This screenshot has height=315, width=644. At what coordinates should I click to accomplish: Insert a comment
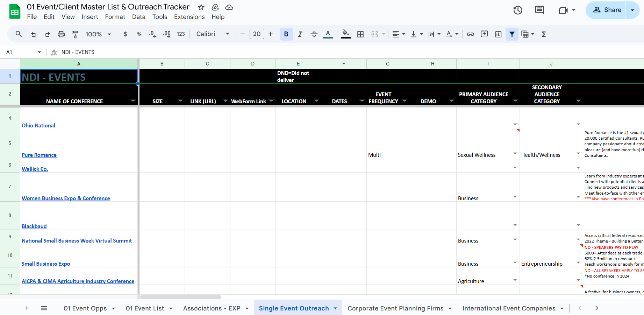pos(484,34)
